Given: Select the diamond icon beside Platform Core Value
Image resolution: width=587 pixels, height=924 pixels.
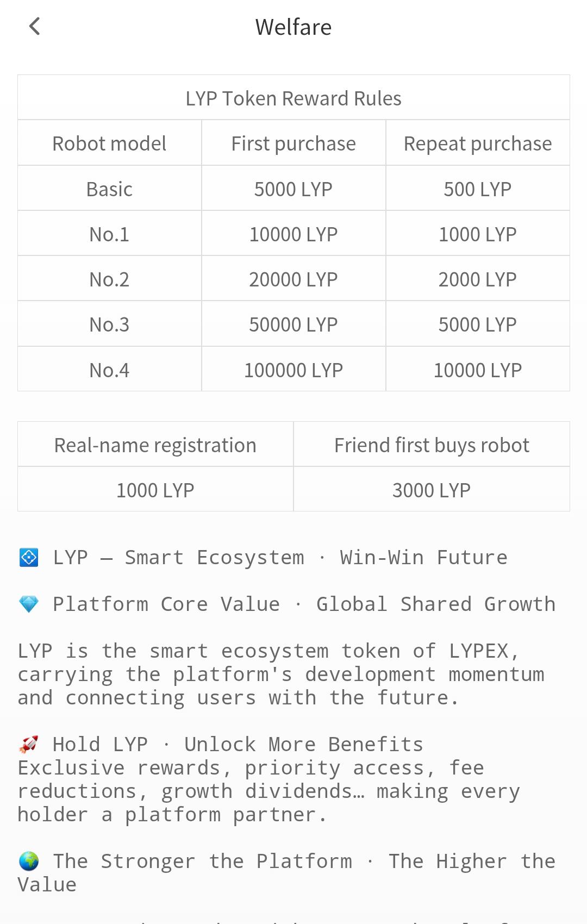Looking at the screenshot, I should click(x=28, y=603).
